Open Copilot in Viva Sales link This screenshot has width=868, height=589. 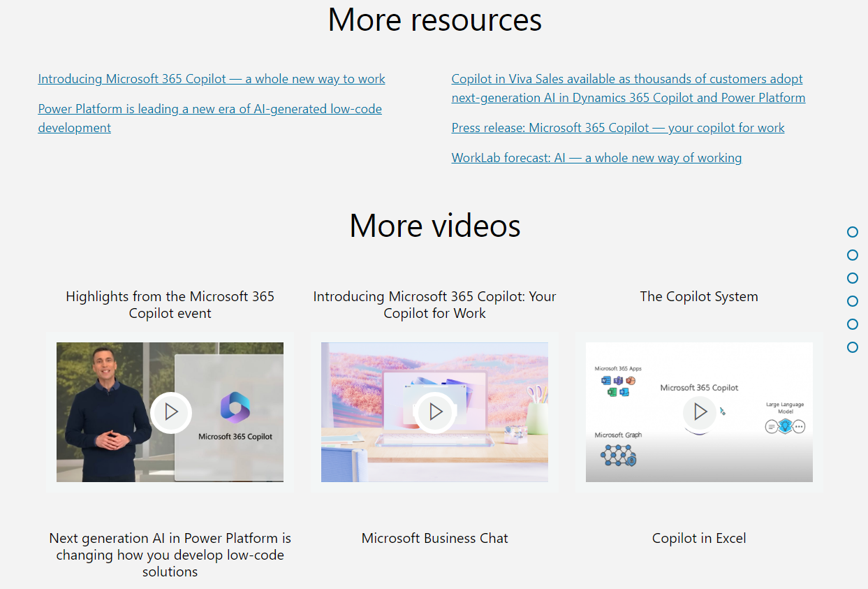(628, 88)
